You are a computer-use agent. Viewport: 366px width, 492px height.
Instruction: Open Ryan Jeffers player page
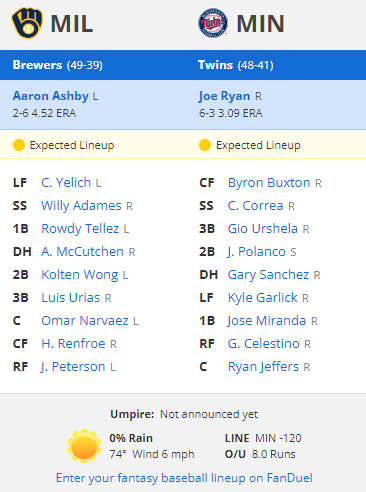pyautogui.click(x=263, y=367)
